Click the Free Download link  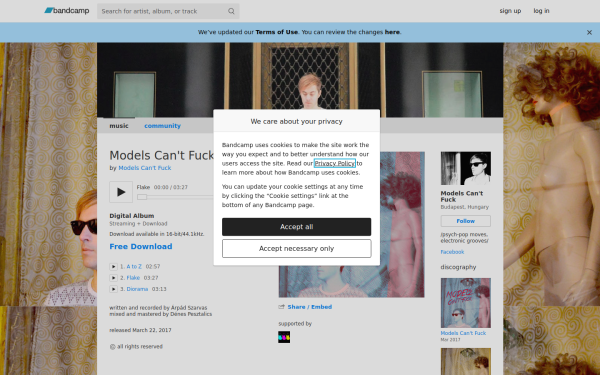pos(141,246)
